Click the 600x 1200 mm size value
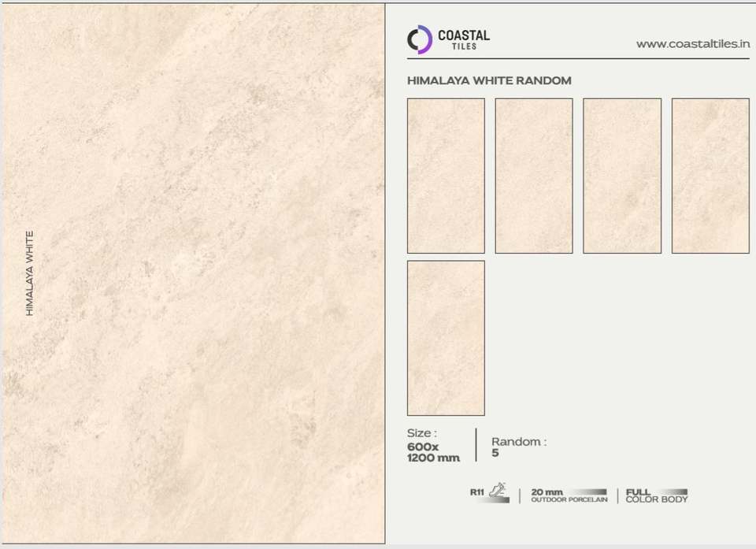The width and height of the screenshot is (756, 549). click(433, 453)
